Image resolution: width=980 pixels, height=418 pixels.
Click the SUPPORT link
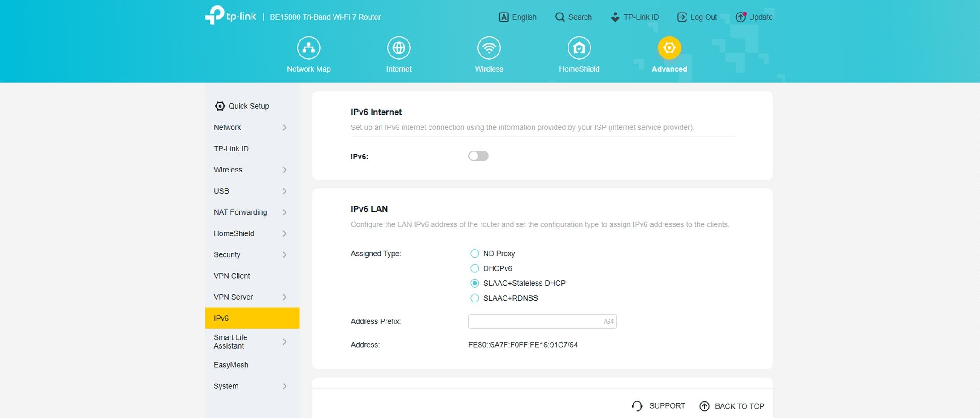659,406
